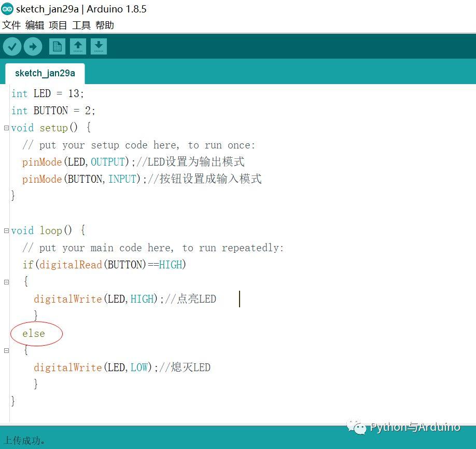Click the 'digitalWrite(LED, HIGH)' line
The image size is (476, 449).
coord(125,299)
